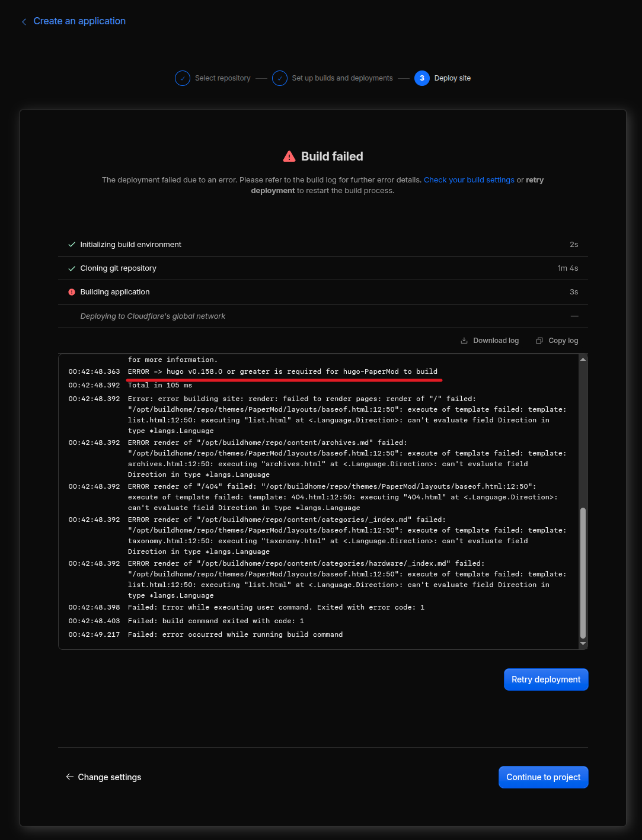Screen dimensions: 642x840
Task: Click the left arrow beside Change settings
Action: tap(70, 777)
